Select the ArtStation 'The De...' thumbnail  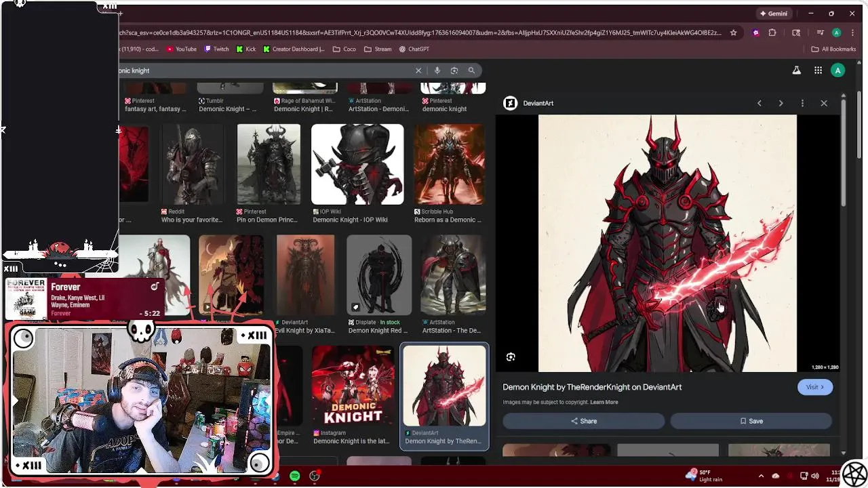(x=453, y=274)
